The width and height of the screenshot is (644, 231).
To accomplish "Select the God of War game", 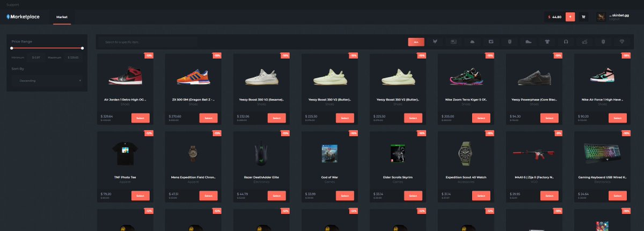I will point(345,196).
